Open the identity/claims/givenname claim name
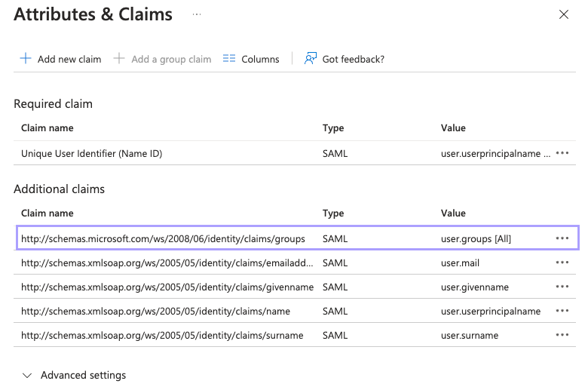This screenshot has width=588, height=390. coord(167,287)
